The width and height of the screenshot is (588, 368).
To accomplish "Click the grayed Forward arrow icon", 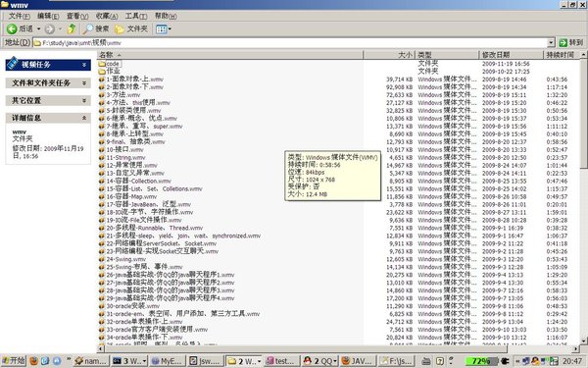I will 50,28.
